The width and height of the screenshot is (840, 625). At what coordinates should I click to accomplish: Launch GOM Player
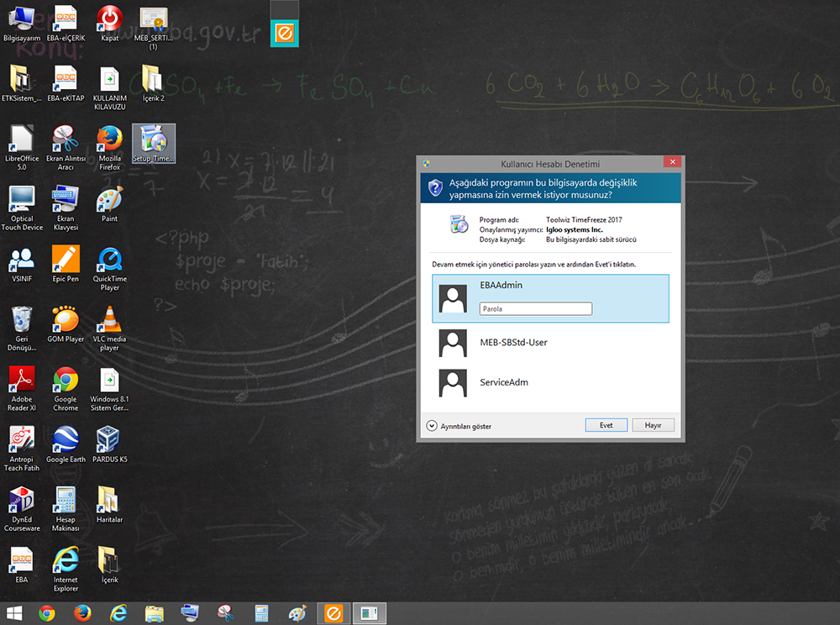(66, 323)
